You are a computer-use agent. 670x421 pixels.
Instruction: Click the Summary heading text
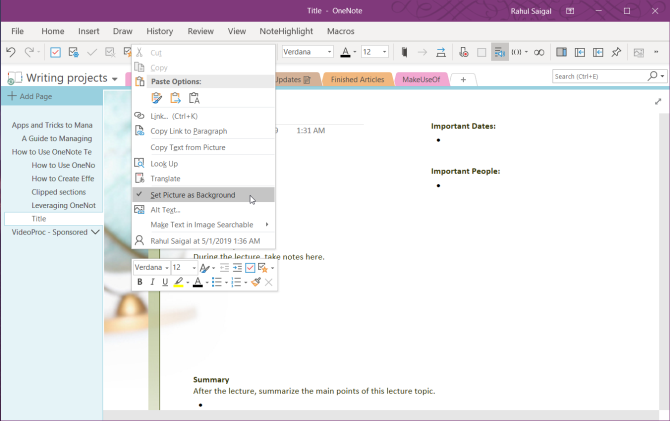(x=211, y=380)
